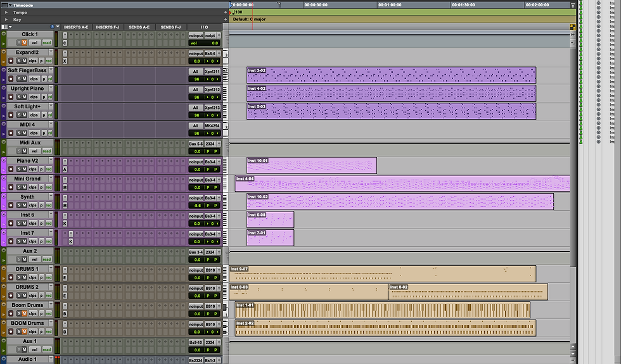
Task: Click the 0:00:30:00 timeline mark
Action: pos(316,5)
